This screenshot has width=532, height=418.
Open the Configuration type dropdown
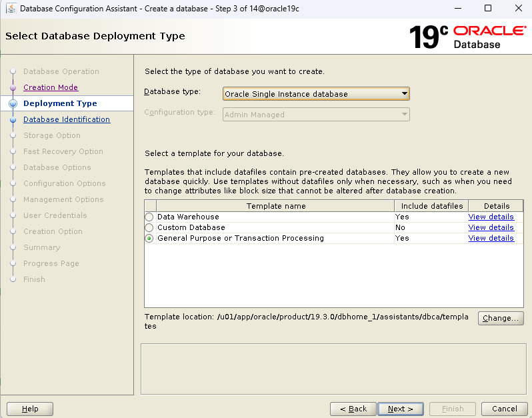pyautogui.click(x=316, y=115)
